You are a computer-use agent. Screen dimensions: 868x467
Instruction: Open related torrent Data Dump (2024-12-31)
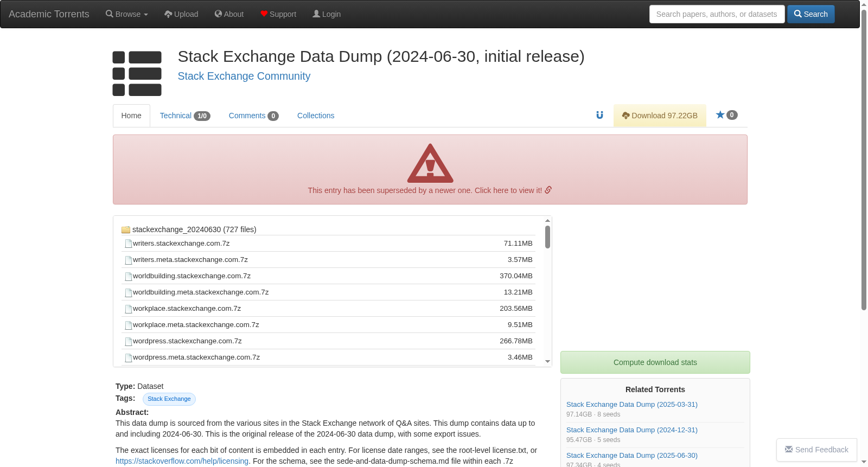click(632, 430)
